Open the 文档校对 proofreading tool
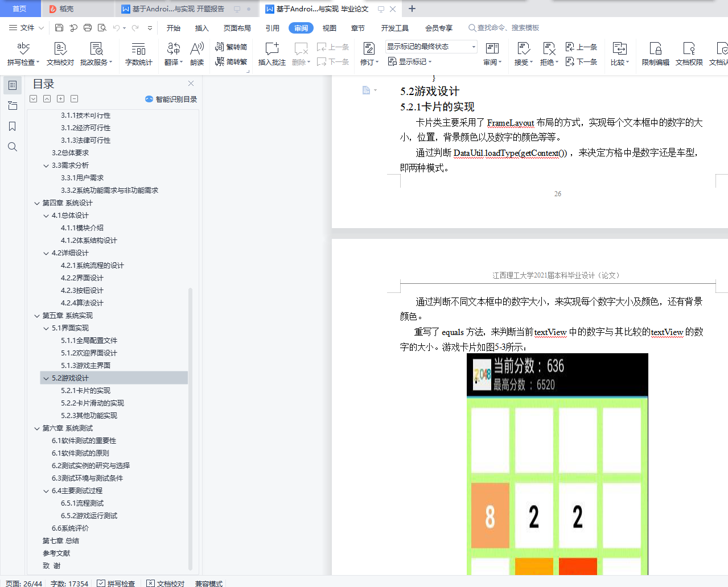 (x=60, y=54)
